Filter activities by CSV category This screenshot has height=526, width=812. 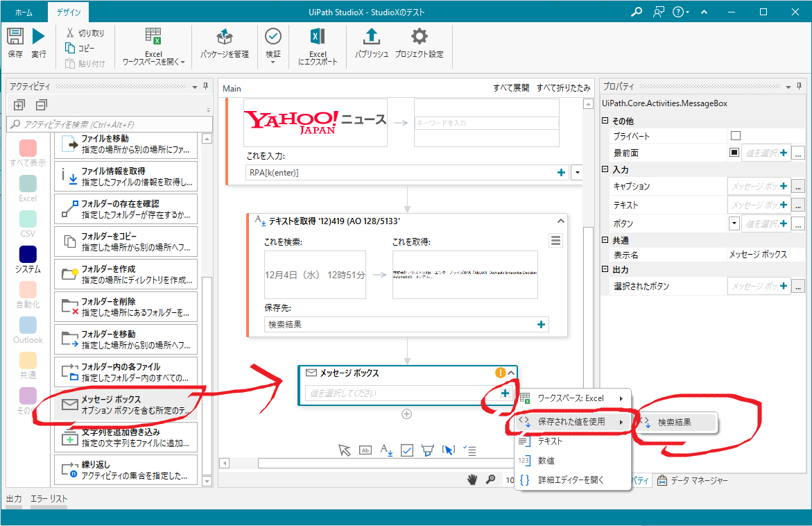(28, 224)
